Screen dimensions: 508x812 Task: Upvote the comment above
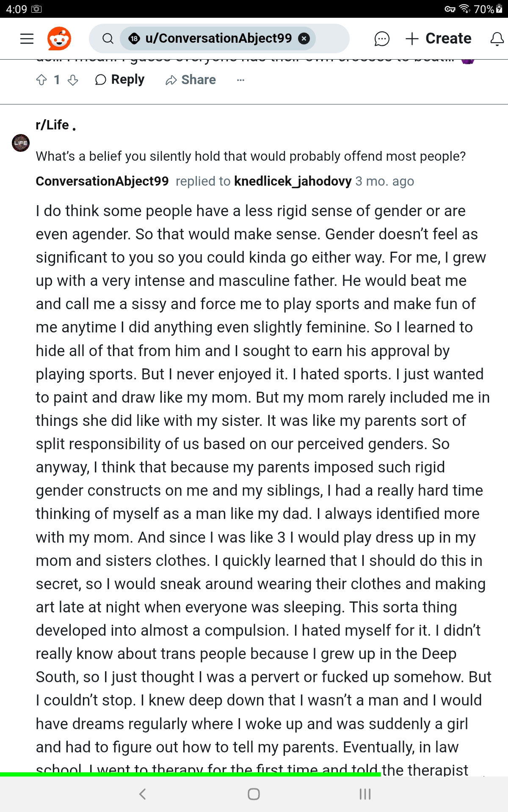[41, 80]
